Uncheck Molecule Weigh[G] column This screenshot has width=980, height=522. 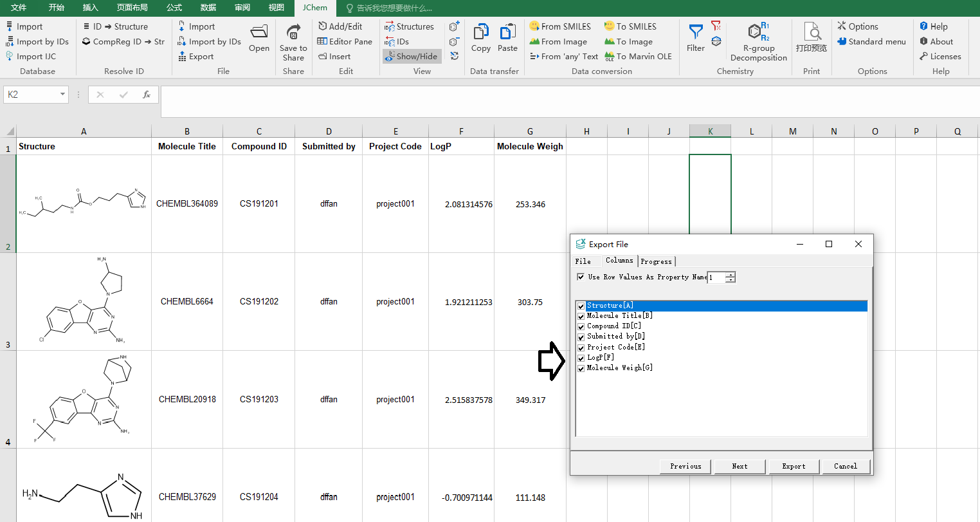click(x=581, y=368)
